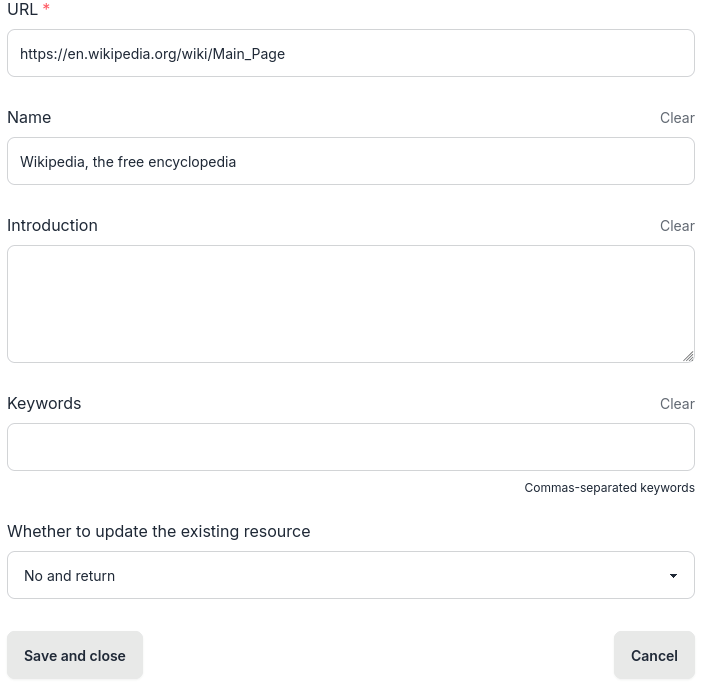Screen dimensions: 709x686
Task: Clear the Introduction field
Action: click(x=676, y=226)
